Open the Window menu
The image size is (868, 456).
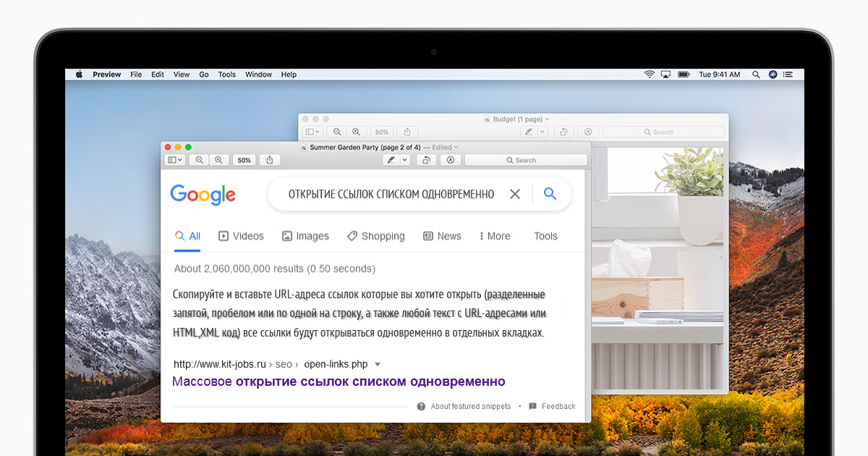tap(258, 75)
